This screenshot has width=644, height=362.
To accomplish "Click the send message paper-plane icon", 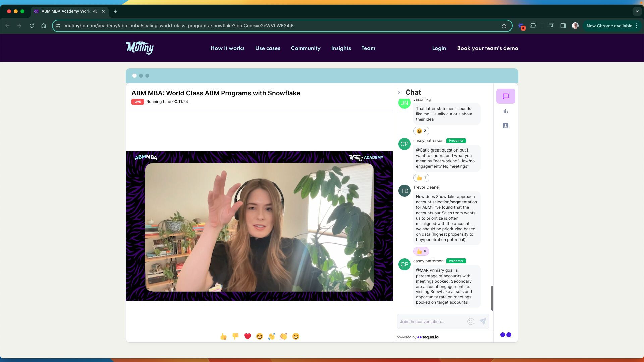I will click(x=483, y=321).
